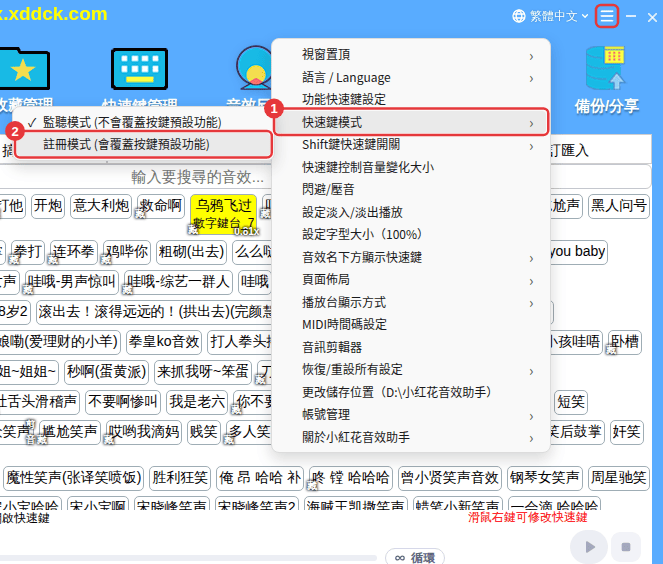Image resolution: width=663 pixels, height=564 pixels.
Task: Play the 奸笑 sound
Action: pyautogui.click(x=627, y=432)
